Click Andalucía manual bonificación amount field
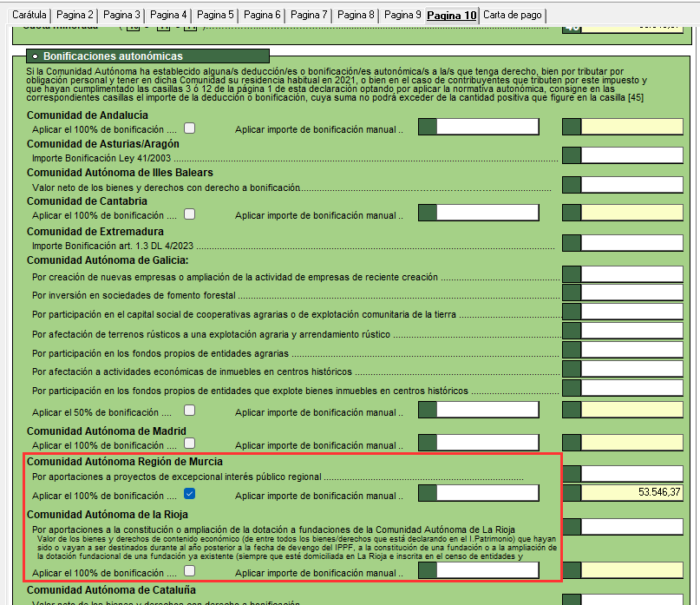The width and height of the screenshot is (700, 605). pos(487,128)
